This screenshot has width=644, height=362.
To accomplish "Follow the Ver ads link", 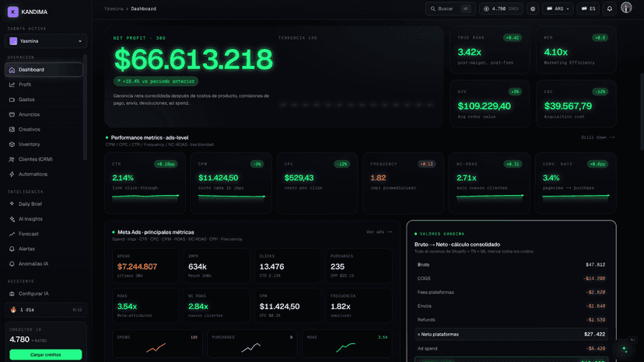I will (x=379, y=232).
